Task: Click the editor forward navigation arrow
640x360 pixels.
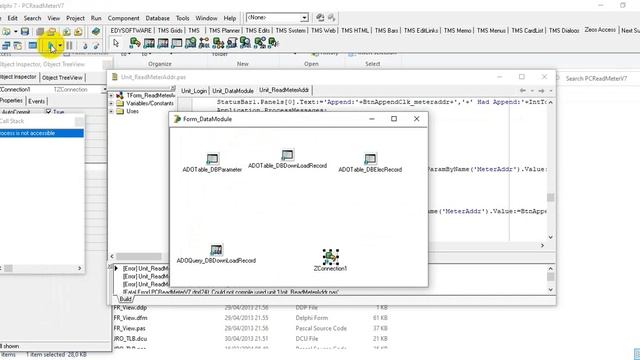Action: [541, 91]
